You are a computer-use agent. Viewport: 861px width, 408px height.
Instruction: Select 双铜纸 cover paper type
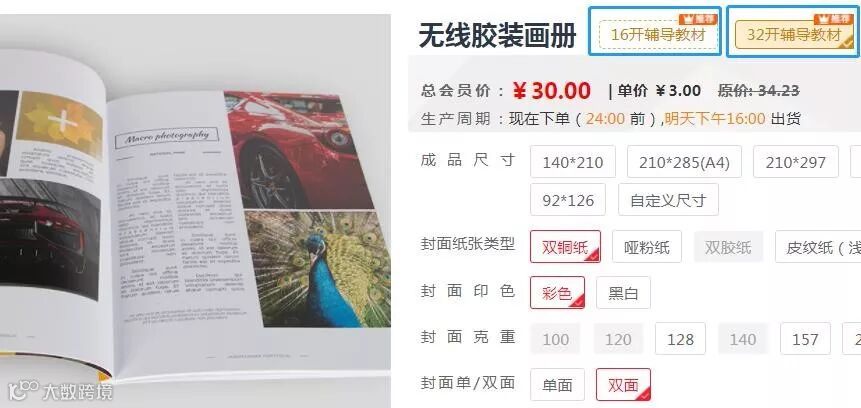pos(566,247)
